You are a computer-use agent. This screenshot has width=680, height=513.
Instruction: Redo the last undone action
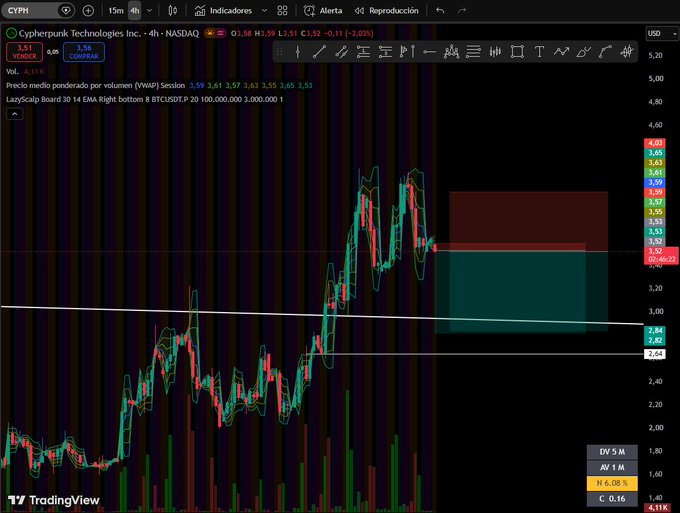(462, 10)
